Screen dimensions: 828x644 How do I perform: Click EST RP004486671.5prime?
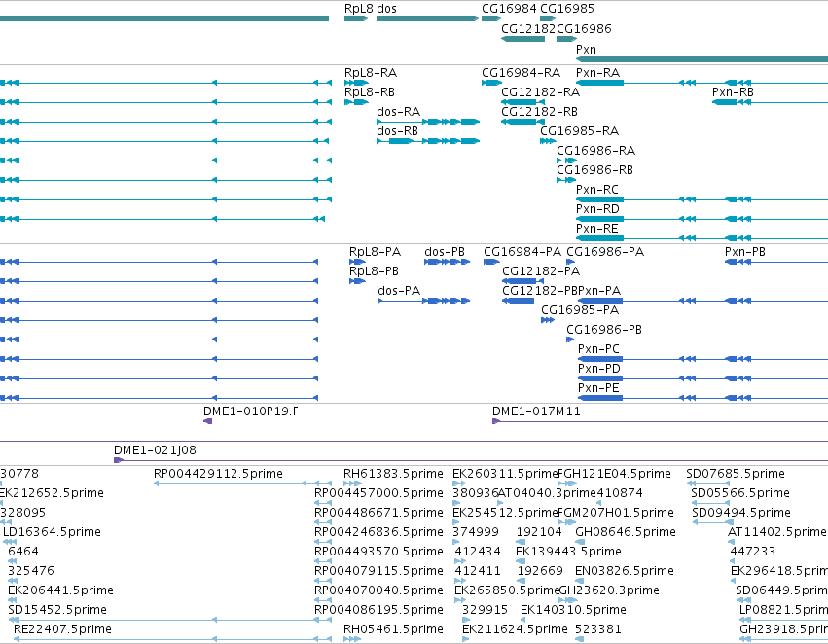378,513
